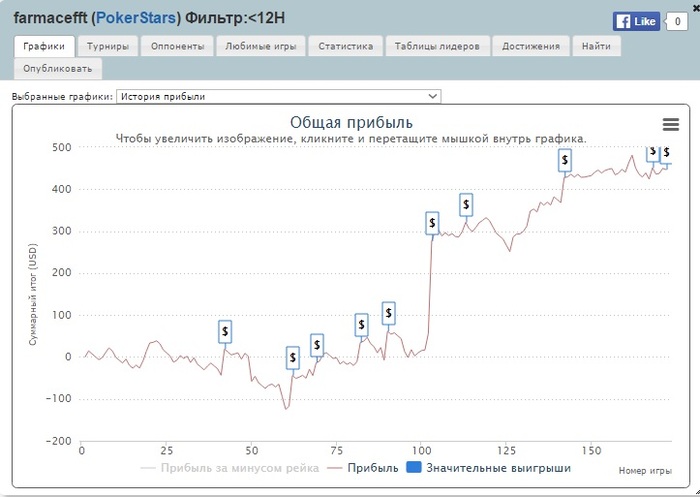
Task: Click the $ win flag near game 62
Action: click(x=293, y=358)
